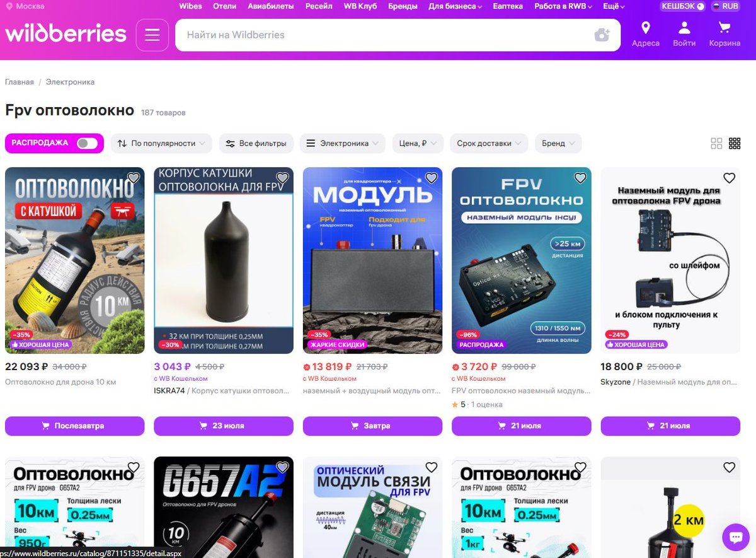The height and width of the screenshot is (558, 756).
Task: Add to cart with Послезавтра delivery
Action: coord(74,426)
